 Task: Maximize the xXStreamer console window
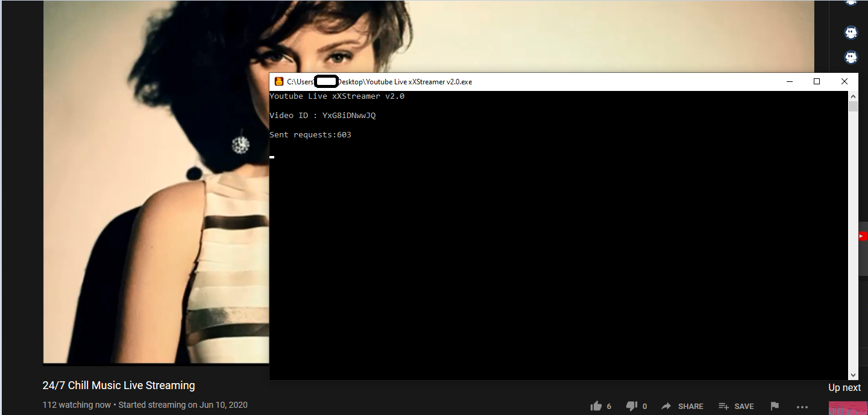817,81
